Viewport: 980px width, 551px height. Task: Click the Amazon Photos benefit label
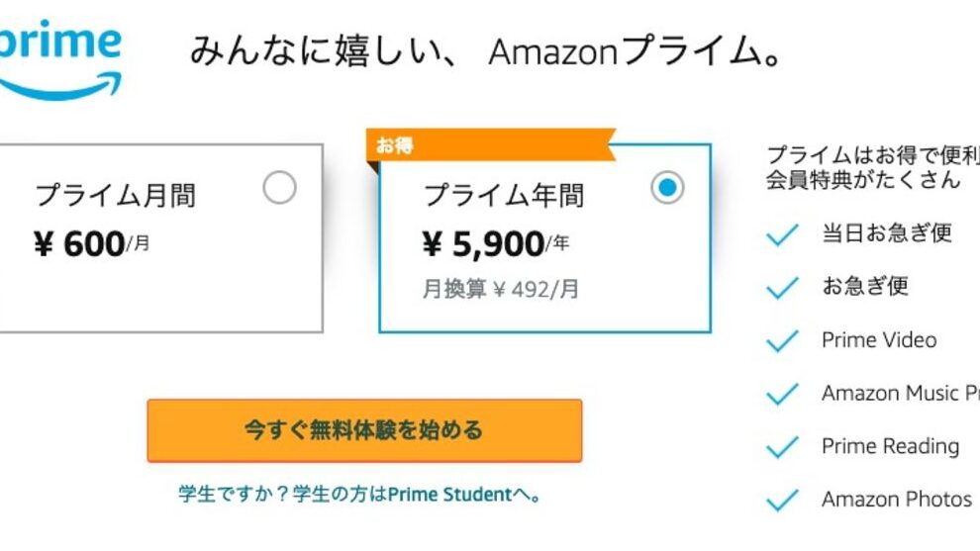897,500
